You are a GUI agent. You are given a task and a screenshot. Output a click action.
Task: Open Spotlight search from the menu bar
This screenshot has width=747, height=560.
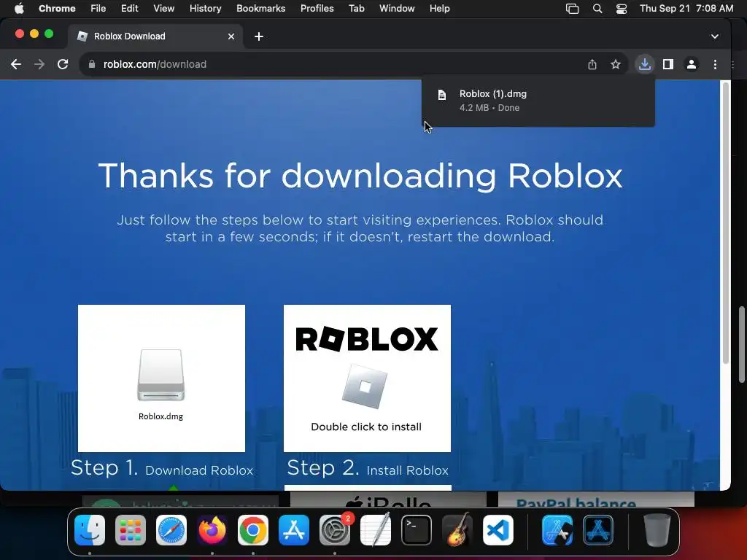597,9
